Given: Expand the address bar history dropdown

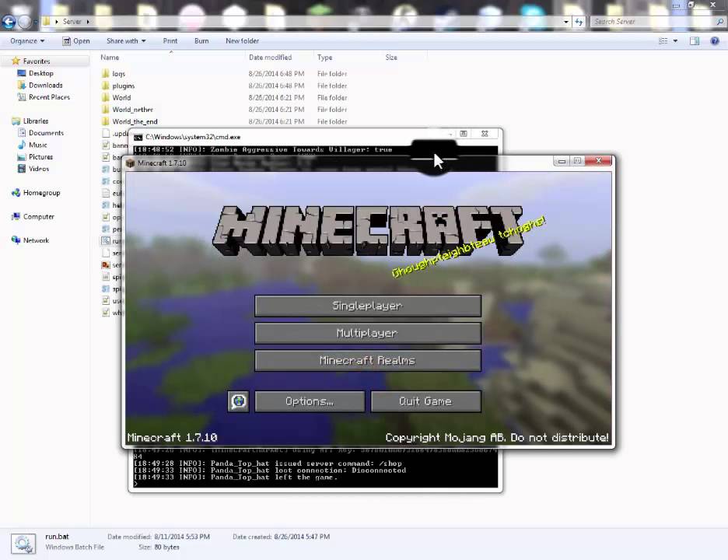Looking at the screenshot, I should [566, 21].
